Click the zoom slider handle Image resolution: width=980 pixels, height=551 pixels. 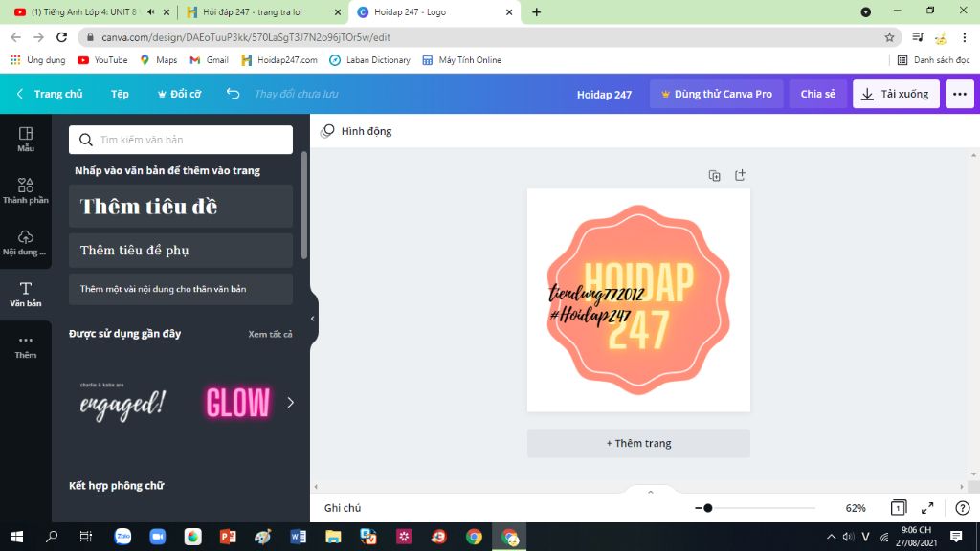click(707, 508)
